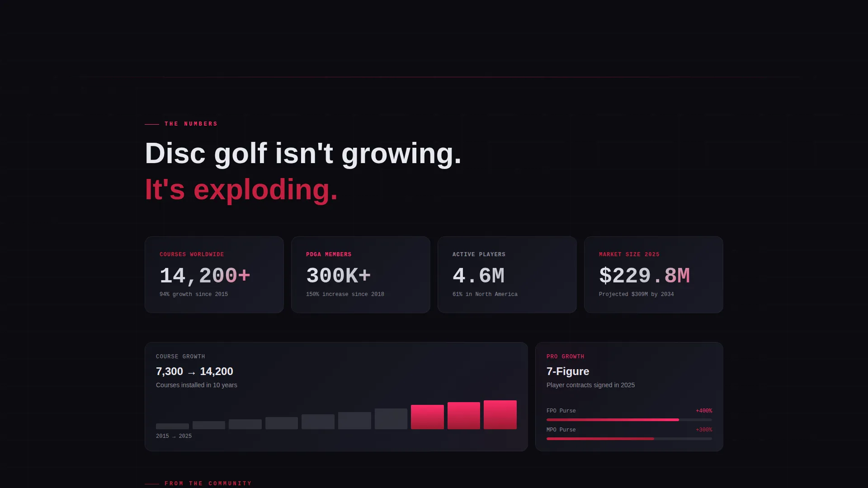Click the '2015 → 2025' axis label
The width and height of the screenshot is (868, 488).
[174, 436]
